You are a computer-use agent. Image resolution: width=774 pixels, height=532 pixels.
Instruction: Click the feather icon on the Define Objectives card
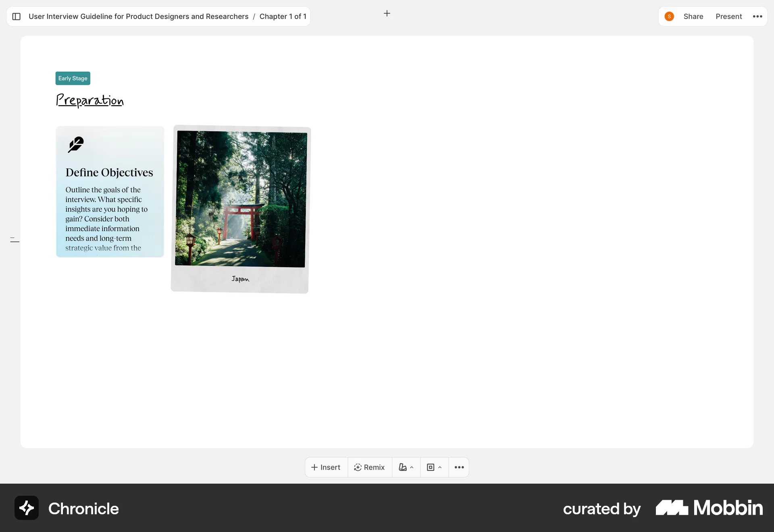[75, 144]
